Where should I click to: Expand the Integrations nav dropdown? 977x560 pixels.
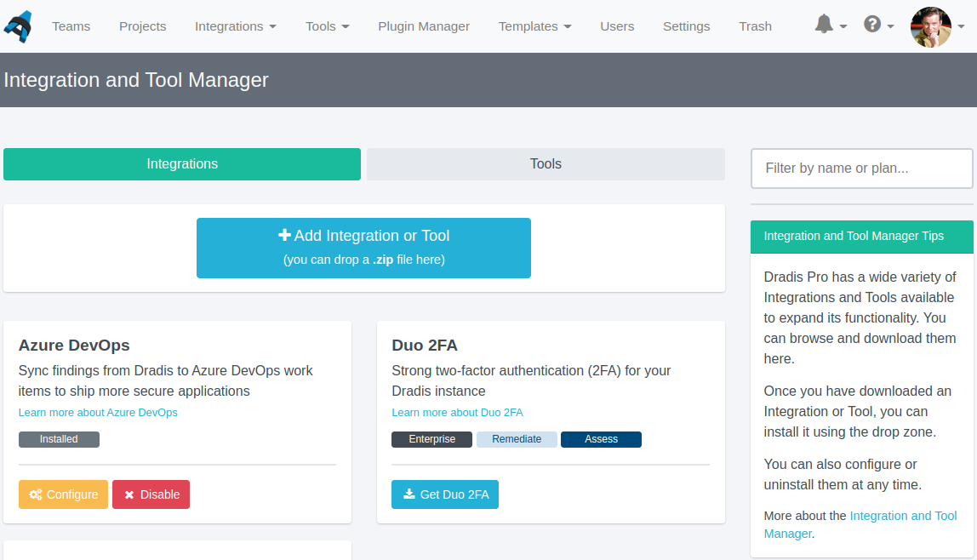[x=236, y=26]
